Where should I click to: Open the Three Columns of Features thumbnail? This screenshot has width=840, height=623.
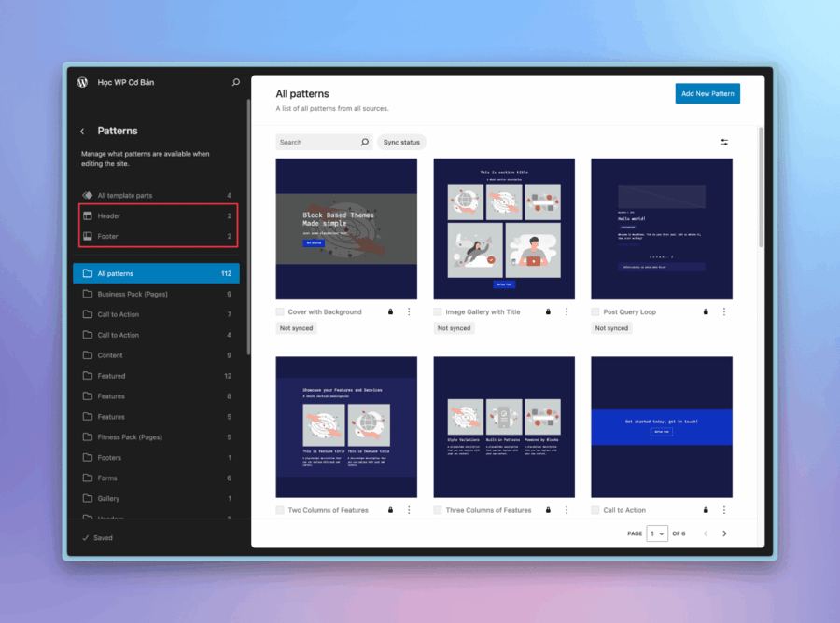(x=504, y=427)
